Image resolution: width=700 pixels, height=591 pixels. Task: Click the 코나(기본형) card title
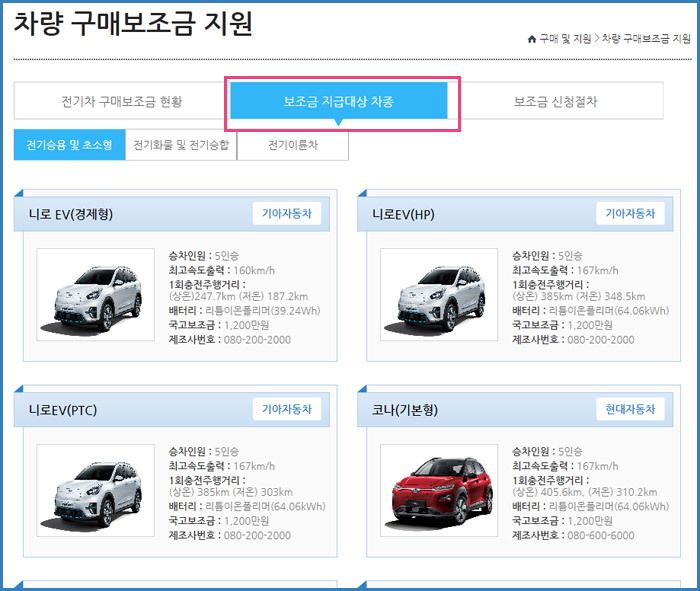click(404, 410)
